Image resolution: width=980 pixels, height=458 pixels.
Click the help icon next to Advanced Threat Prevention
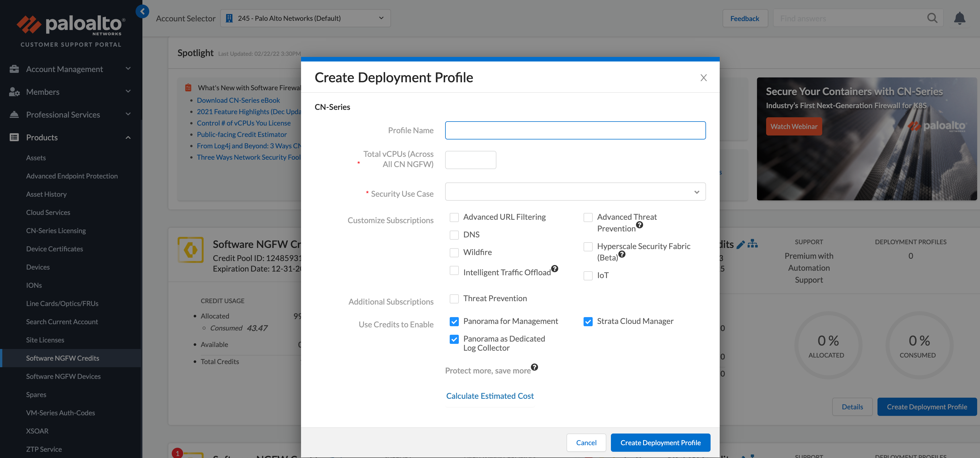click(x=640, y=225)
